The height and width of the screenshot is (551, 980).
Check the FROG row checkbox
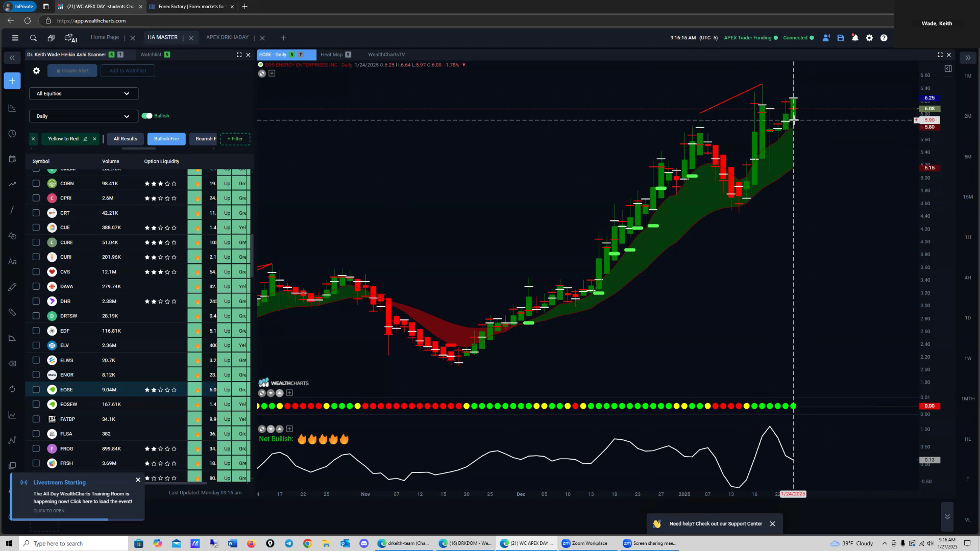coord(36,448)
